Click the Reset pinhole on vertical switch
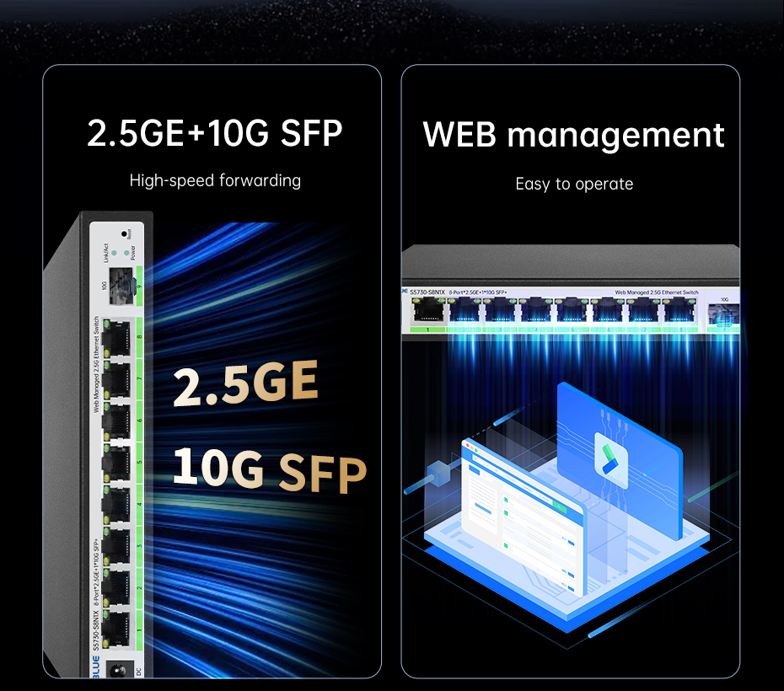The image size is (784, 691). coord(123,233)
